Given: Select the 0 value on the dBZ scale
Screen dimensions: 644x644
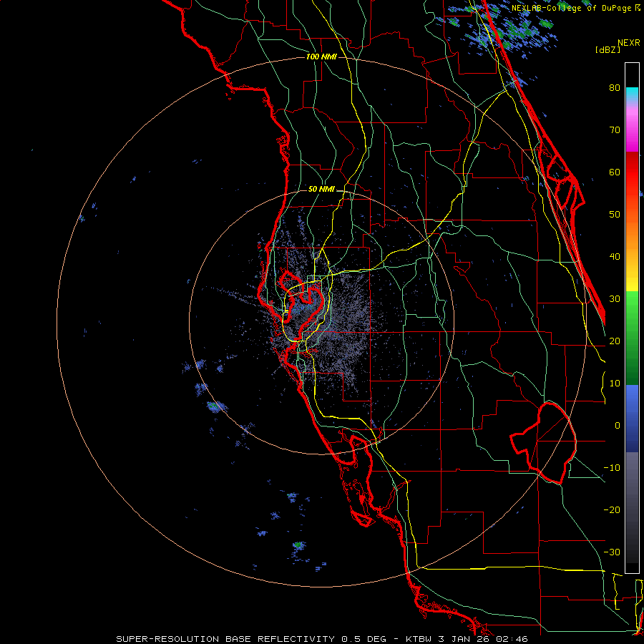Looking at the screenshot, I should [x=618, y=426].
